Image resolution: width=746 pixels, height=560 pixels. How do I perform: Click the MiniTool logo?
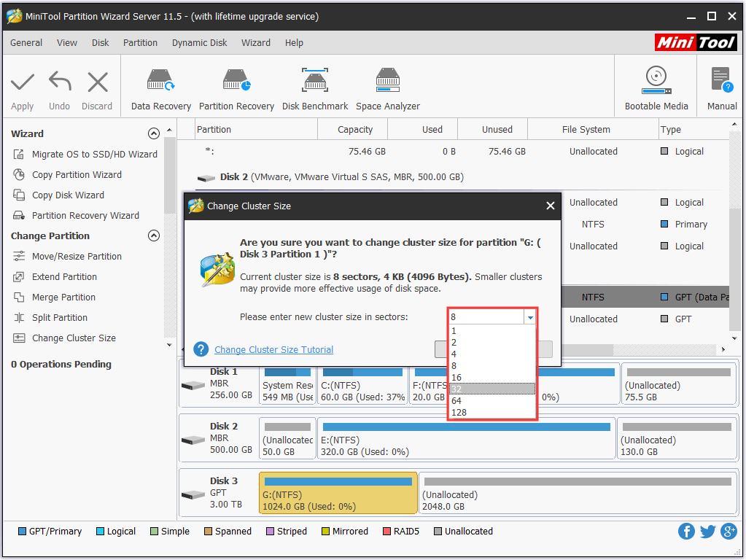coord(696,42)
